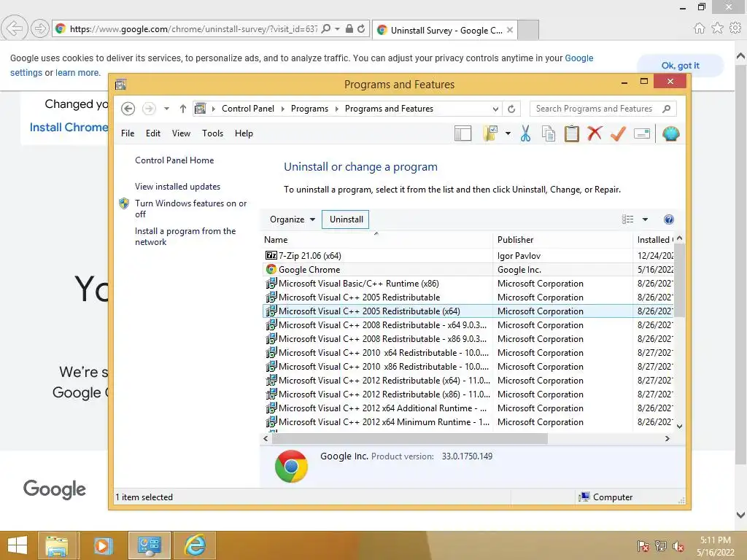Click the Rename toolbar icon
The image size is (747, 560).
click(642, 134)
